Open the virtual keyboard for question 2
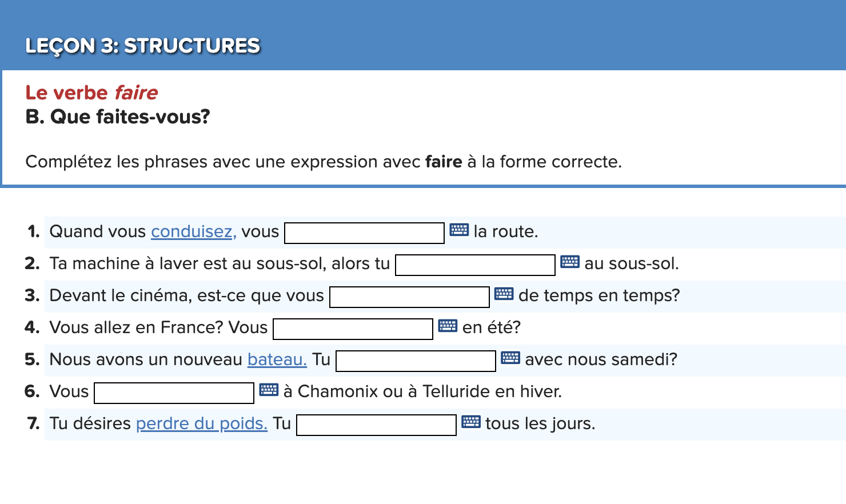 pyautogui.click(x=569, y=262)
